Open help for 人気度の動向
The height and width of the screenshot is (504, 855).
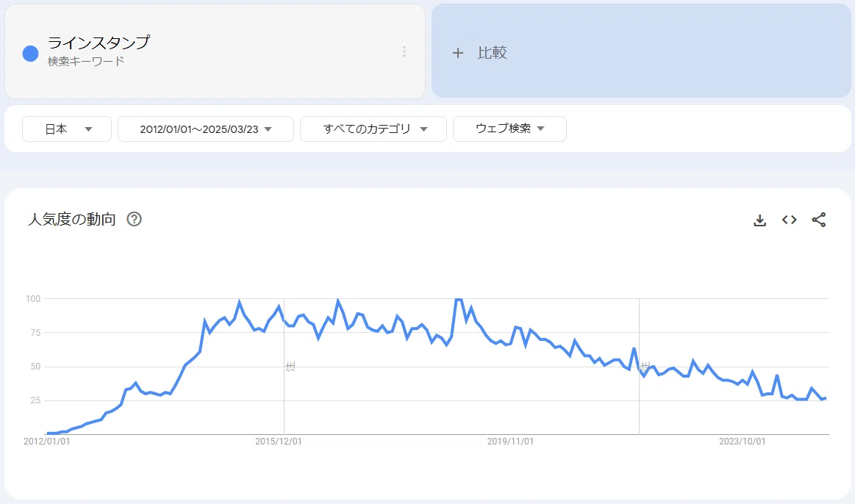(x=134, y=219)
